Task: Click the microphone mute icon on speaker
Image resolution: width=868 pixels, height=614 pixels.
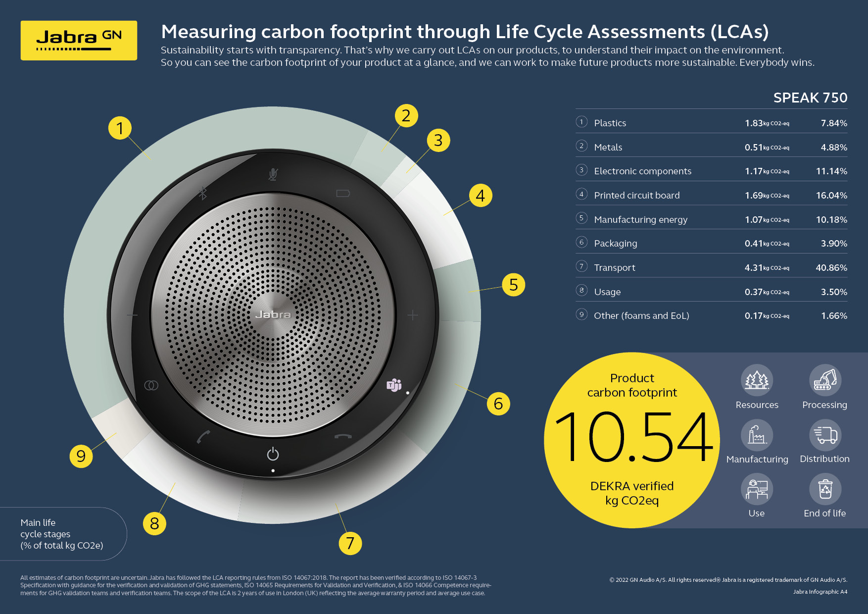Action: (x=273, y=174)
